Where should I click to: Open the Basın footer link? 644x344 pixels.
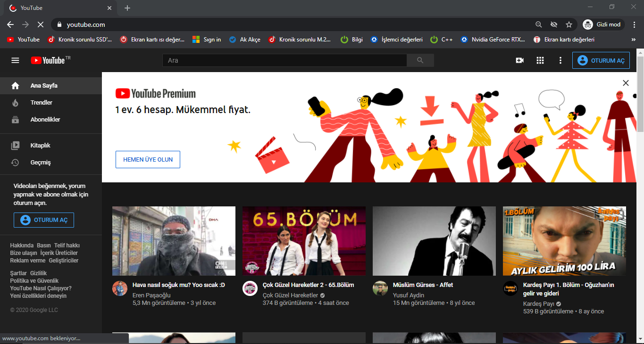[44, 246]
